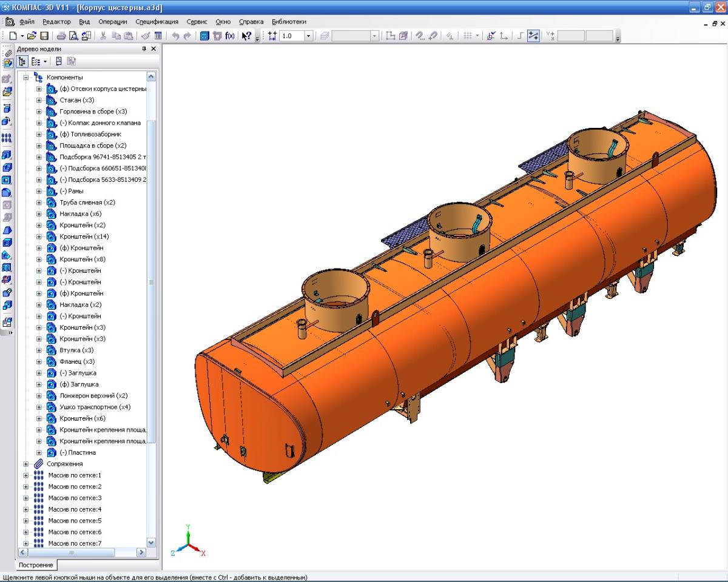Click the paperclip icon in left sidebar
Screen dimensions: 728x582
coord(7,53)
